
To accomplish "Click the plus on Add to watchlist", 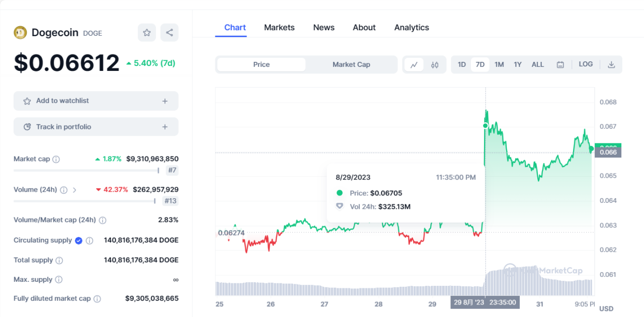I will 165,101.
